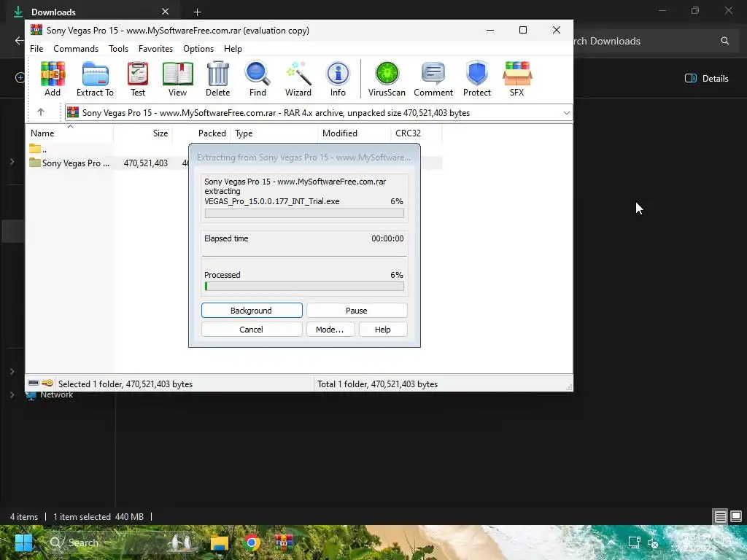747x560 pixels.
Task: Pause the extraction
Action: pyautogui.click(x=357, y=311)
